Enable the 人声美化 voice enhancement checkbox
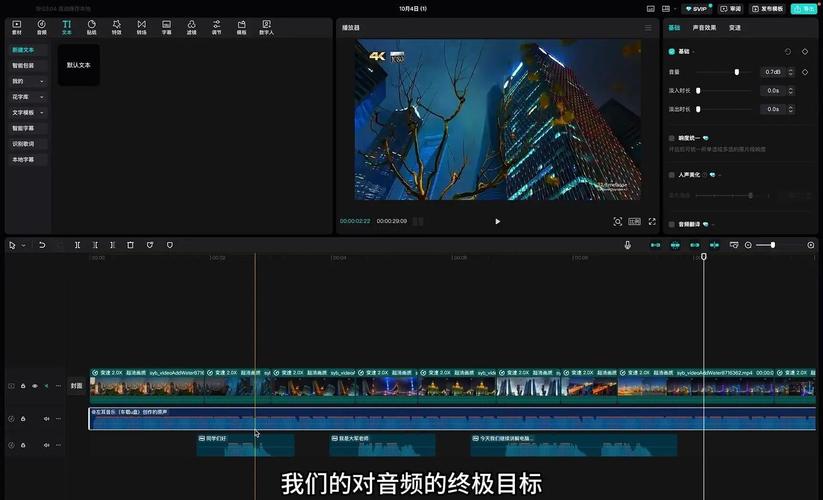 point(671,175)
